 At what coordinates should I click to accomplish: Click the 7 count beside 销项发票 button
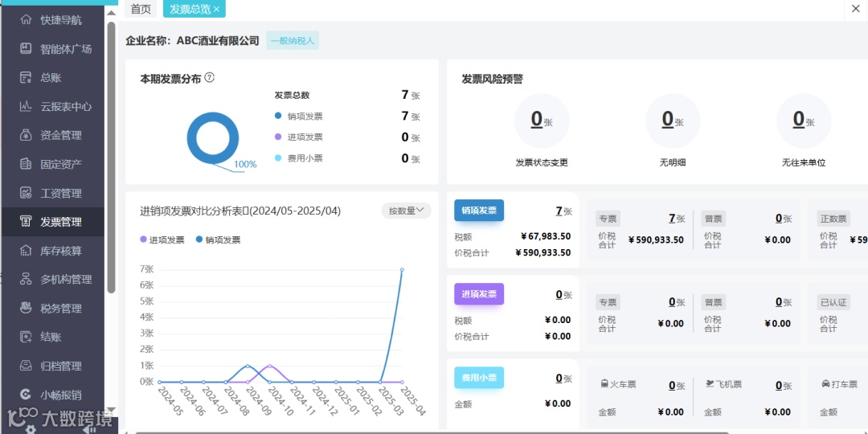559,211
